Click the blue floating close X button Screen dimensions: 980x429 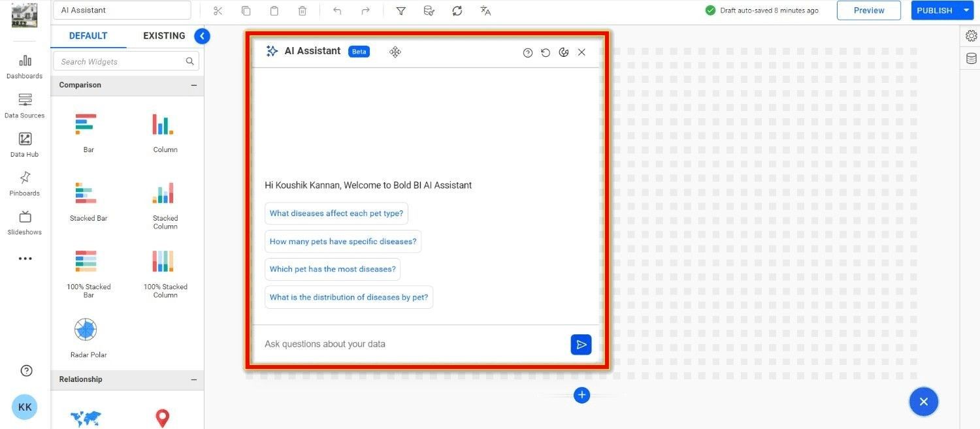(924, 402)
